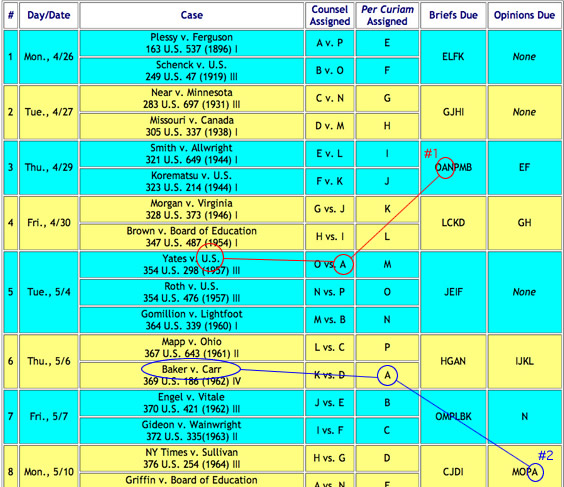The width and height of the screenshot is (564, 487).
Task: Click the Counsel Assigned column header
Action: click(x=330, y=15)
